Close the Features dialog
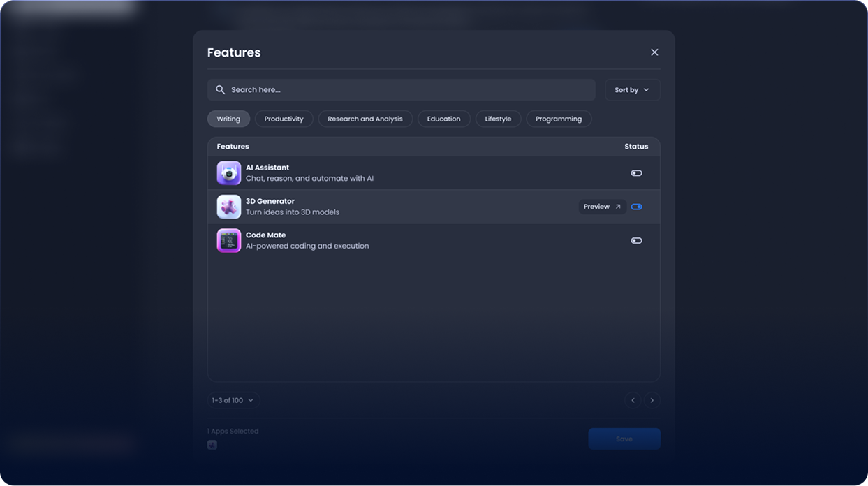This screenshot has height=486, width=868. click(654, 52)
